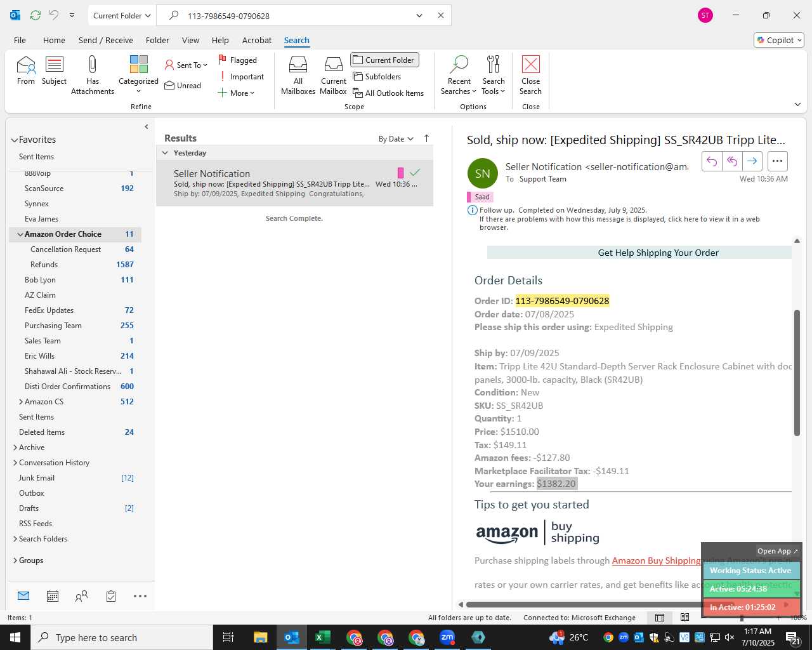This screenshot has width=812, height=650.
Task: Switch to the Home ribbon tab
Action: pyautogui.click(x=54, y=40)
